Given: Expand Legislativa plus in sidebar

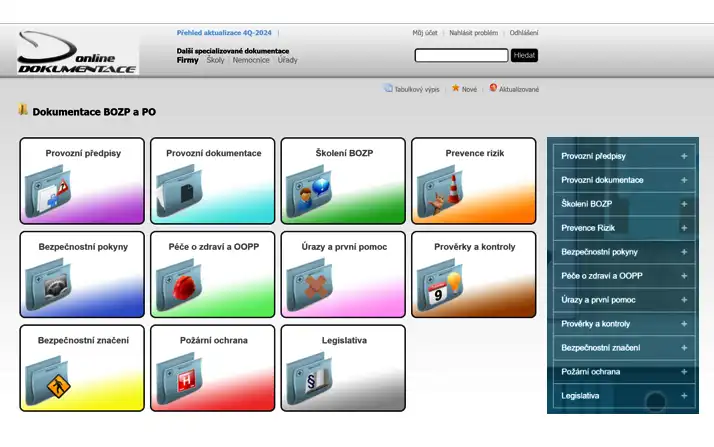Looking at the screenshot, I should pos(684,396).
